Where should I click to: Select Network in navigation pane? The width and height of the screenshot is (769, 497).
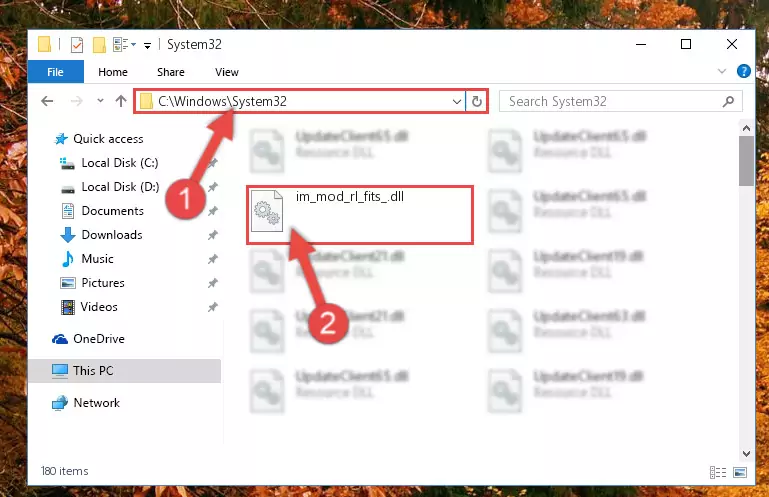(97, 403)
